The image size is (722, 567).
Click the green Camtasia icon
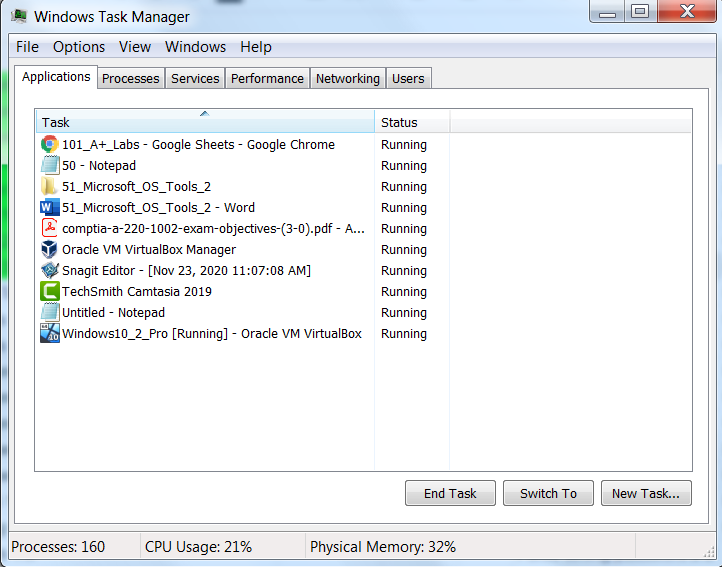point(49,292)
